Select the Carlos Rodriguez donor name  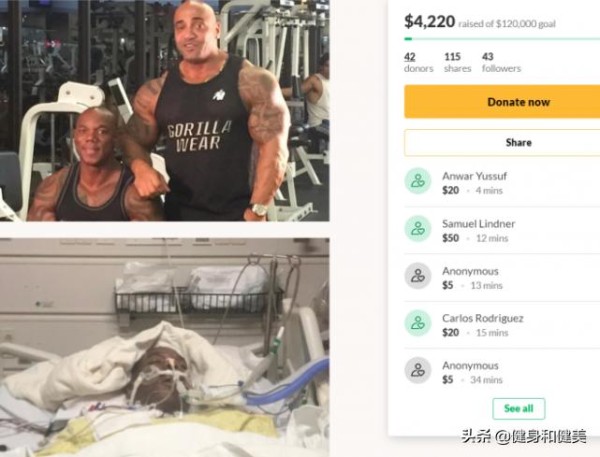(x=483, y=318)
